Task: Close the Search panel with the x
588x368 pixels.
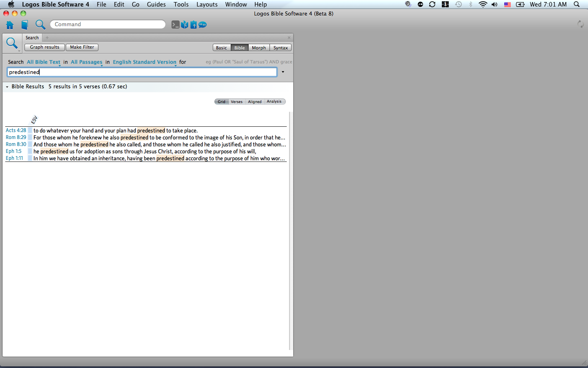Action: 289,38
